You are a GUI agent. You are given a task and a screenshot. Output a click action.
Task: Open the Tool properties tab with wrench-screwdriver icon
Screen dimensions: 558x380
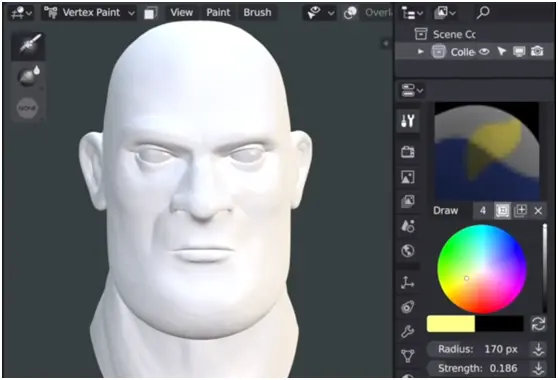(x=408, y=121)
